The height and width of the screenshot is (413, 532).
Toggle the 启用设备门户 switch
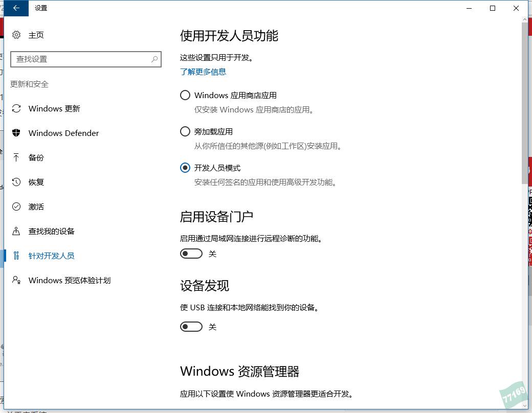coord(191,254)
